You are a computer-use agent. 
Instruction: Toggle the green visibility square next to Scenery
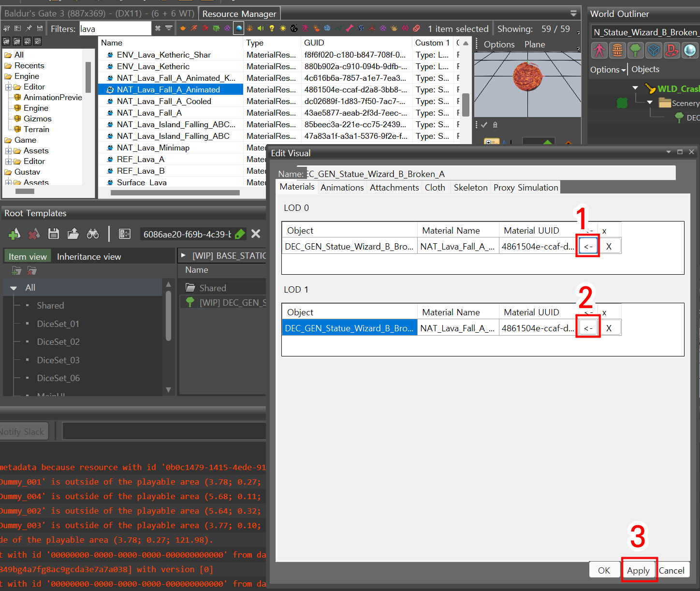pyautogui.click(x=622, y=103)
